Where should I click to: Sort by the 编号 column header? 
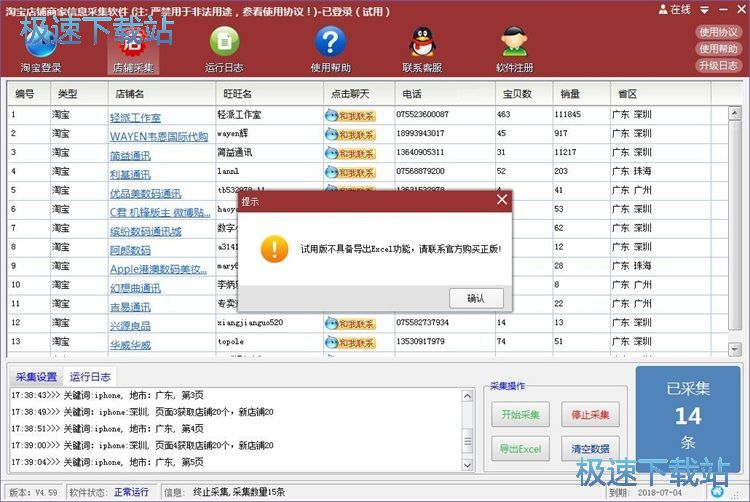[29, 94]
